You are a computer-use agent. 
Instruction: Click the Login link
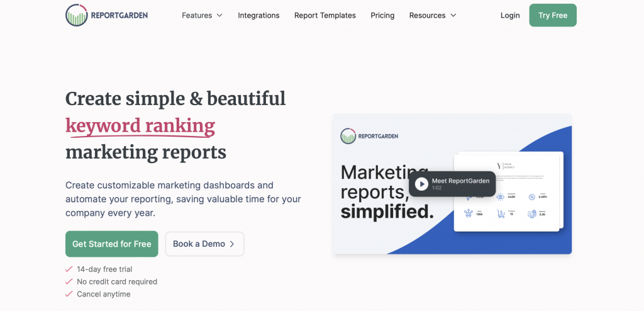[x=510, y=15]
